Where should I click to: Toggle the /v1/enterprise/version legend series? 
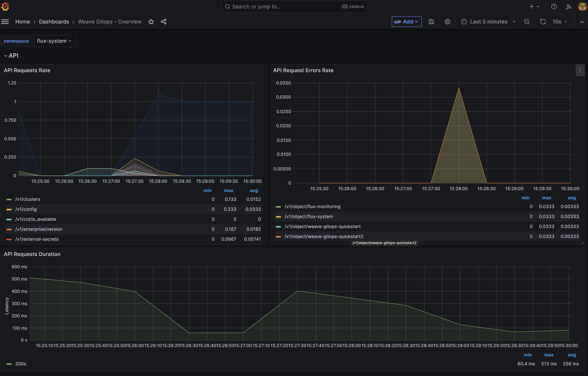click(39, 229)
